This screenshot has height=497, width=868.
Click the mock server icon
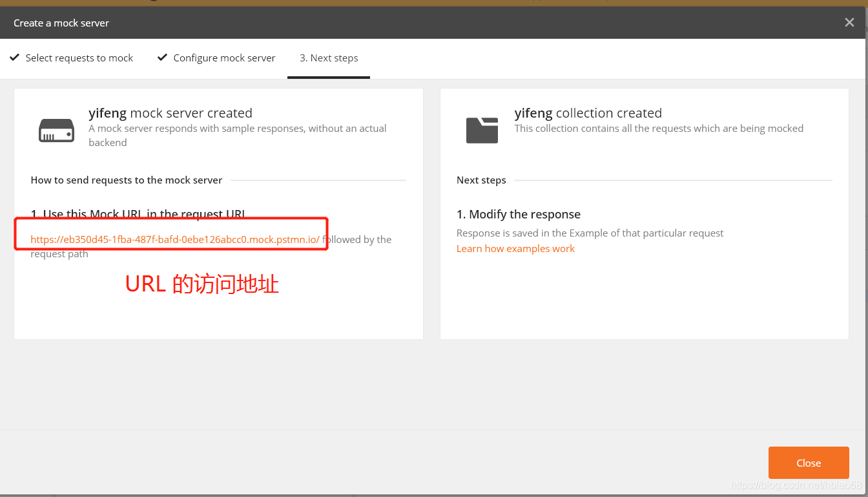tap(57, 131)
